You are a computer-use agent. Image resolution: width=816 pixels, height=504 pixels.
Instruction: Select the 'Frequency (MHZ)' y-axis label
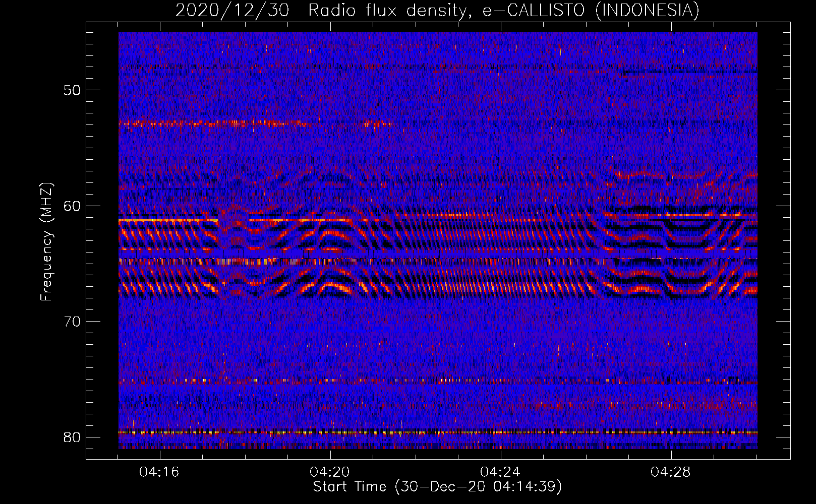[x=46, y=242]
